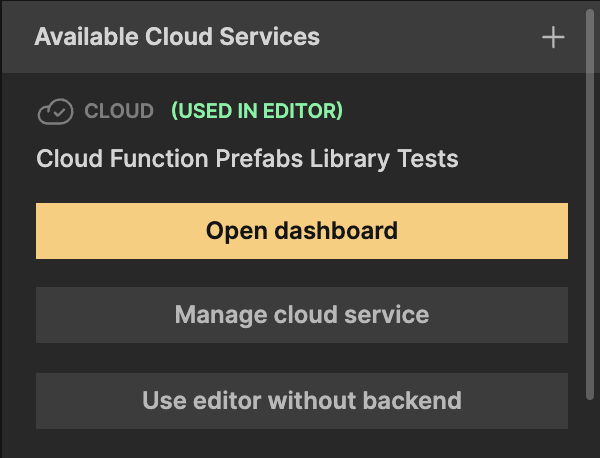Viewport: 600px width, 458px height.
Task: Click the green USED IN EDITOR badge
Action: tap(257, 111)
